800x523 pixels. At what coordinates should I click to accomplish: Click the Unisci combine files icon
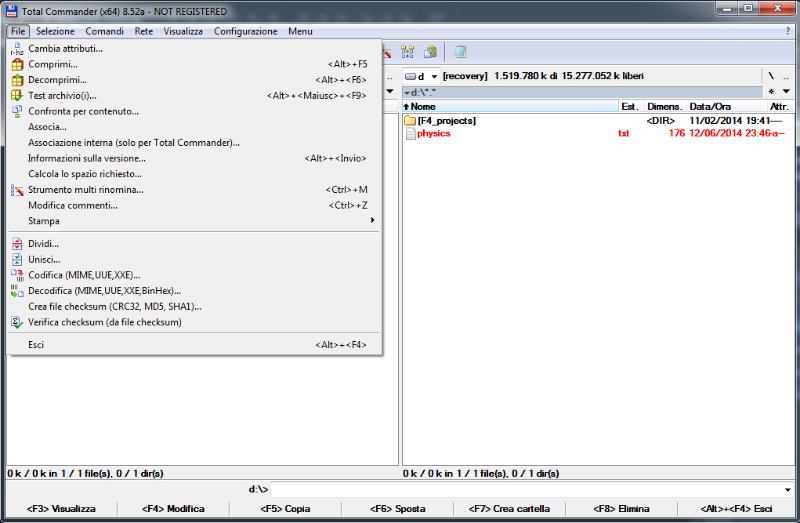pyautogui.click(x=17, y=260)
